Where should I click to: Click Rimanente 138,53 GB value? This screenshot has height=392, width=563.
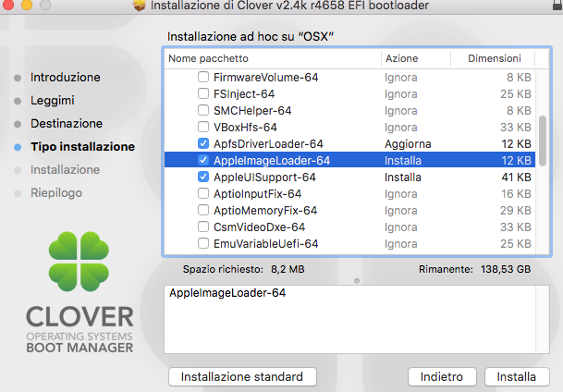coord(506,269)
